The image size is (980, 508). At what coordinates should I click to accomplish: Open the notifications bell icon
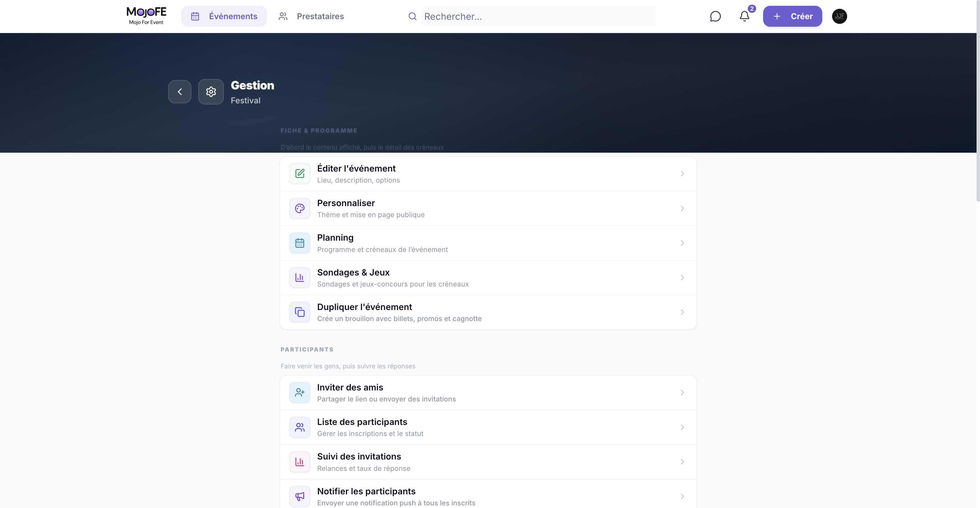pos(745,16)
